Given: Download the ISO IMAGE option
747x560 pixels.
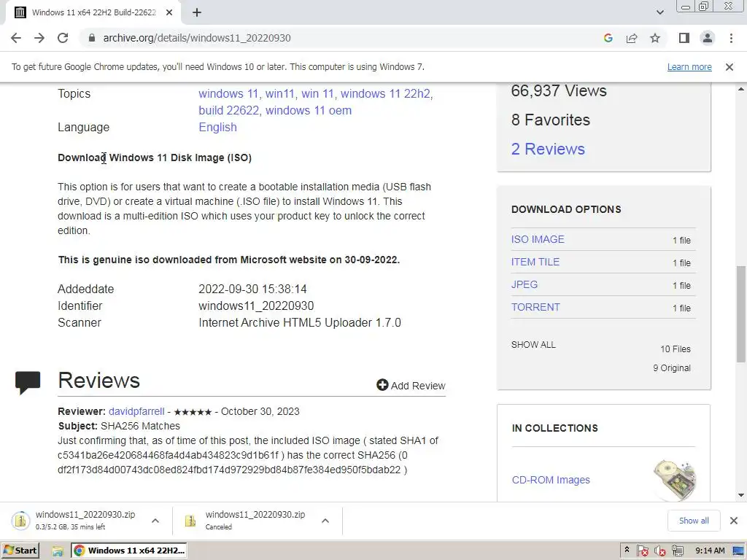Looking at the screenshot, I should point(538,239).
